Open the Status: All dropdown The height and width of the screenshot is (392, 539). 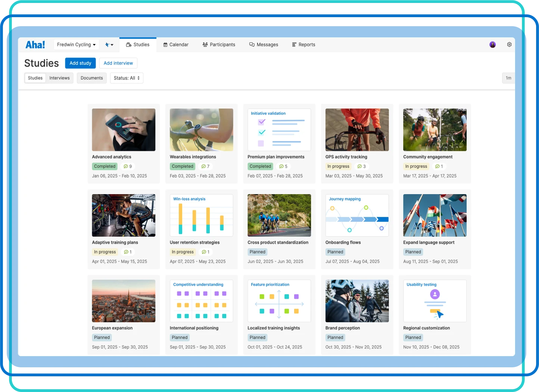click(127, 78)
